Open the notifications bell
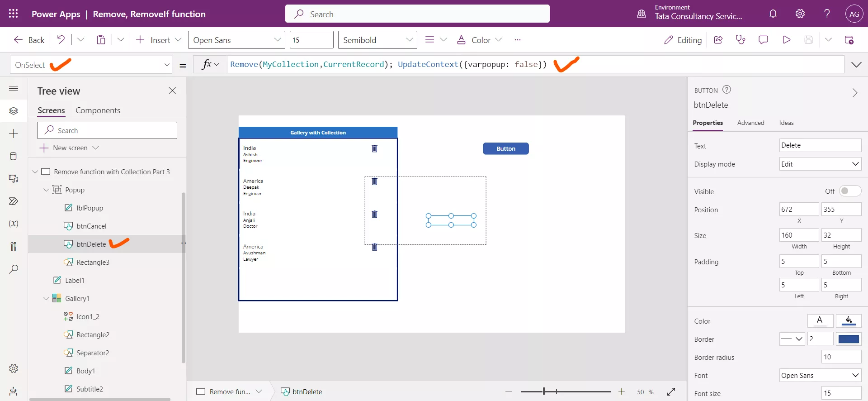The image size is (868, 401). [x=773, y=14]
